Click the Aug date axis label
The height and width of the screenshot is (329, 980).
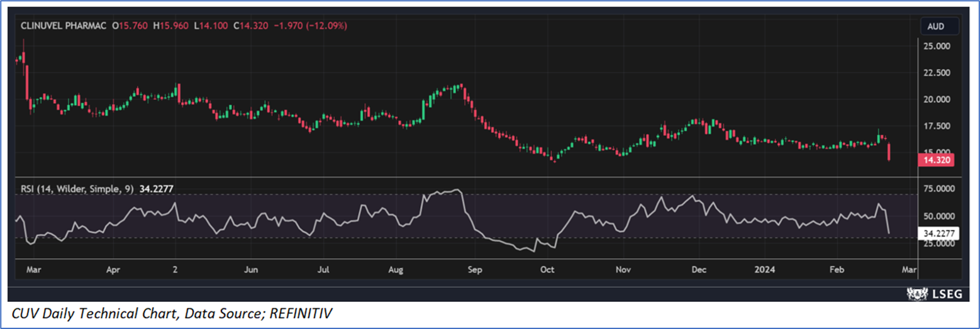[x=396, y=270]
